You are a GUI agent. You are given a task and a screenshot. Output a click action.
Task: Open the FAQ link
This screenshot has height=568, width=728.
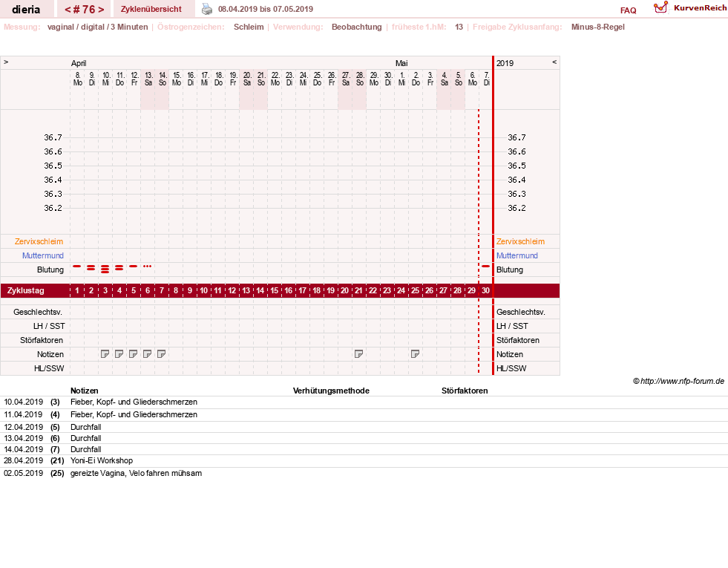coord(628,10)
